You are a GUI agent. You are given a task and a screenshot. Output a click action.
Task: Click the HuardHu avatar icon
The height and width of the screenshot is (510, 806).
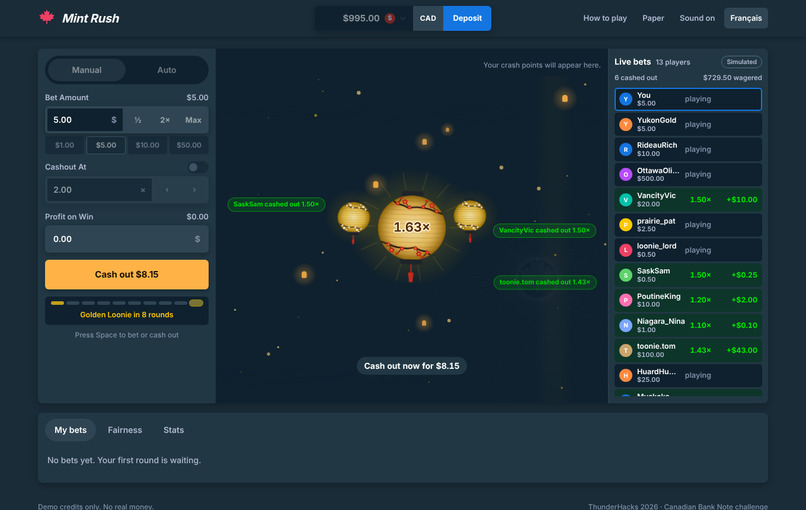(x=626, y=375)
